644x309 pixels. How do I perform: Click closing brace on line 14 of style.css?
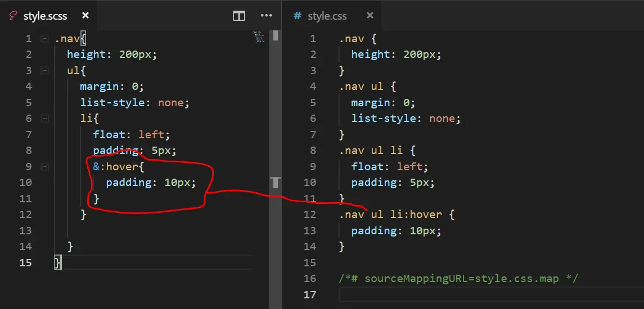coord(342,247)
